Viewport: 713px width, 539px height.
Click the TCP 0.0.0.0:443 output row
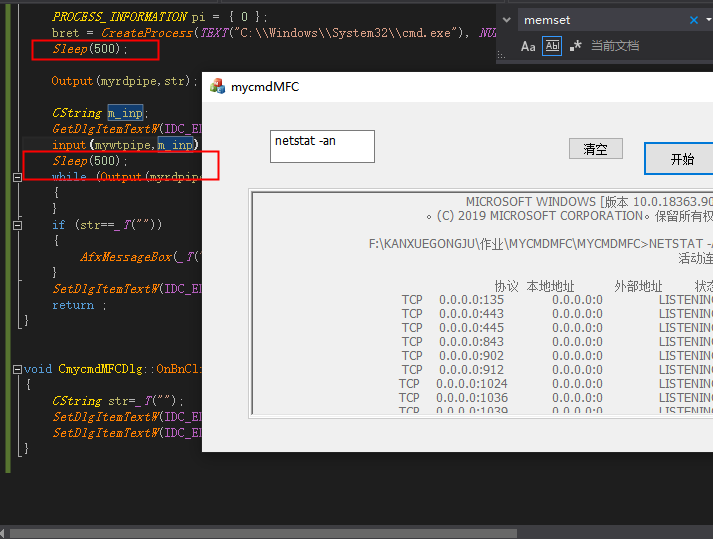[x=557, y=314]
